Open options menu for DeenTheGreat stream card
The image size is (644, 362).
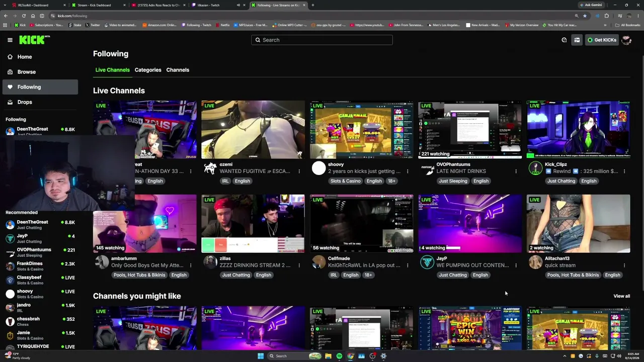190,171
